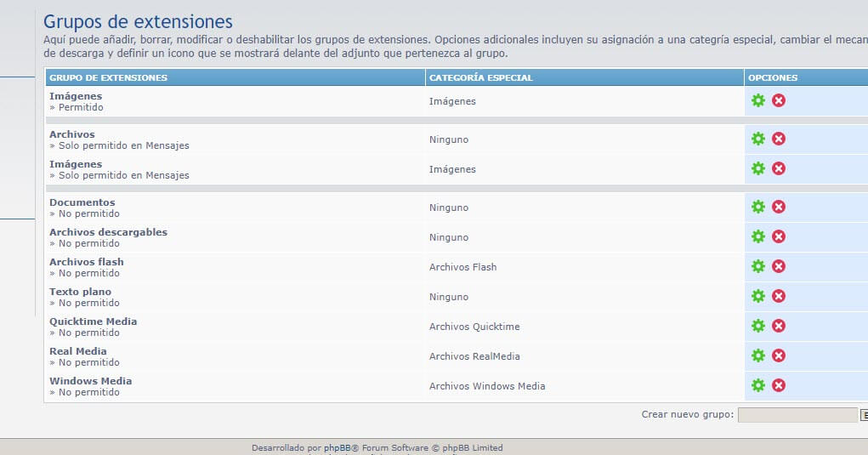Remove the Texto plano group
868x455 pixels.
(x=779, y=296)
